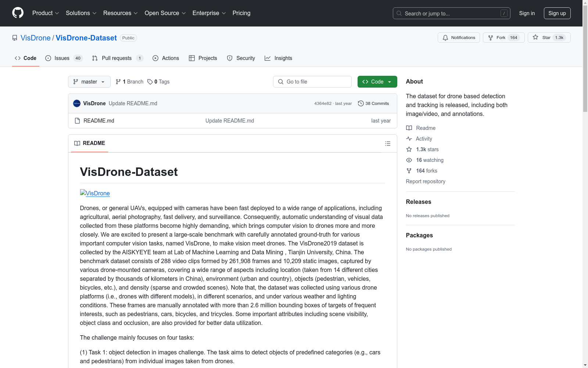Open the Packages heading link
Image resolution: width=588 pixels, height=368 pixels.
[x=419, y=235]
